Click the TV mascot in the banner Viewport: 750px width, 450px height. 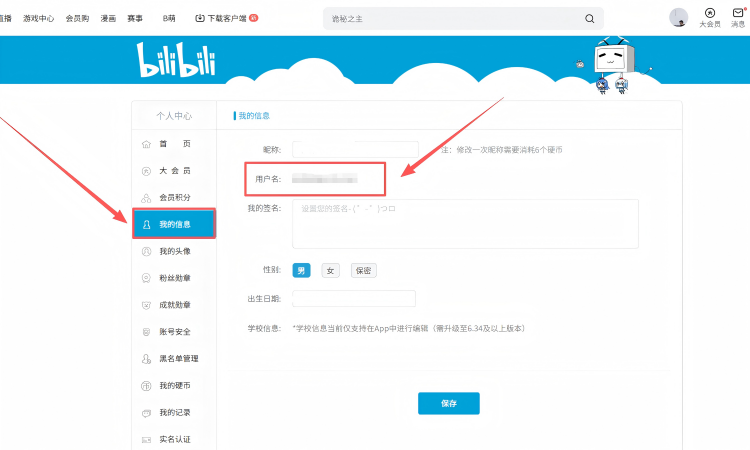tap(614, 64)
